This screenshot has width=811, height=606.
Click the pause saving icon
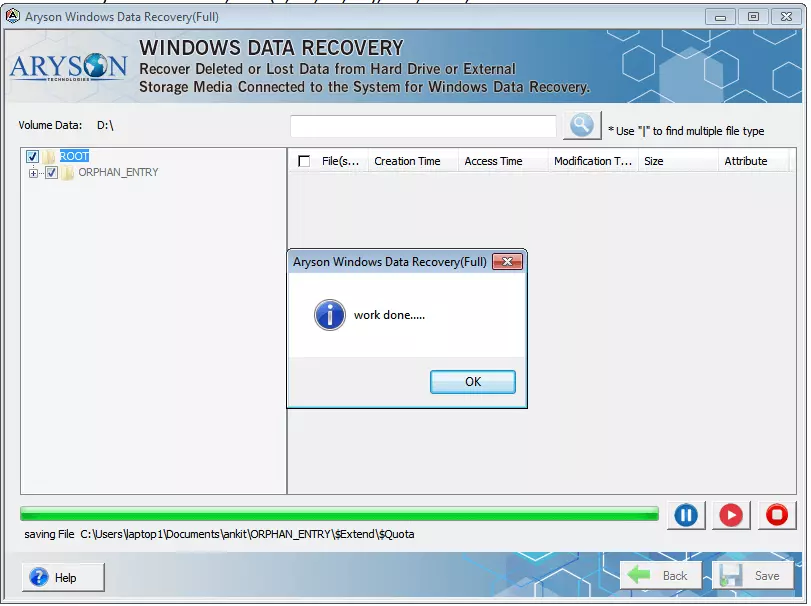coord(686,515)
